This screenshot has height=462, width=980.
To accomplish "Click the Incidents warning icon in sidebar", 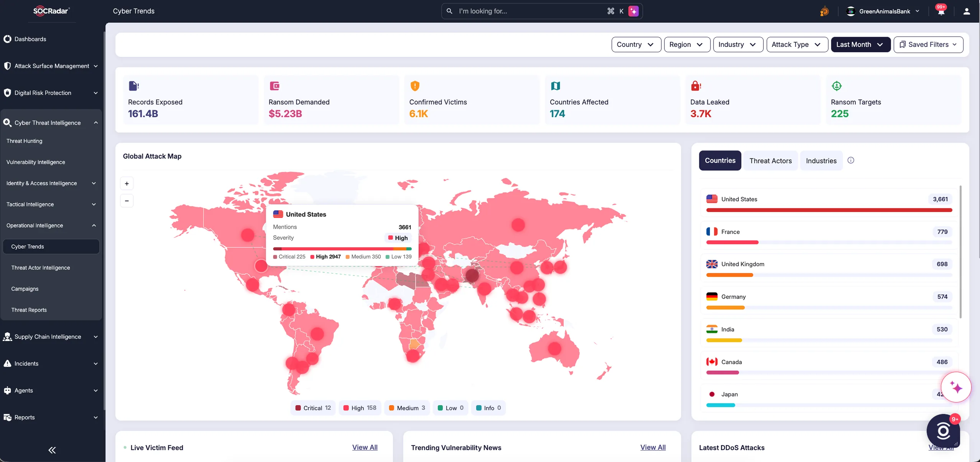I will pos(7,363).
